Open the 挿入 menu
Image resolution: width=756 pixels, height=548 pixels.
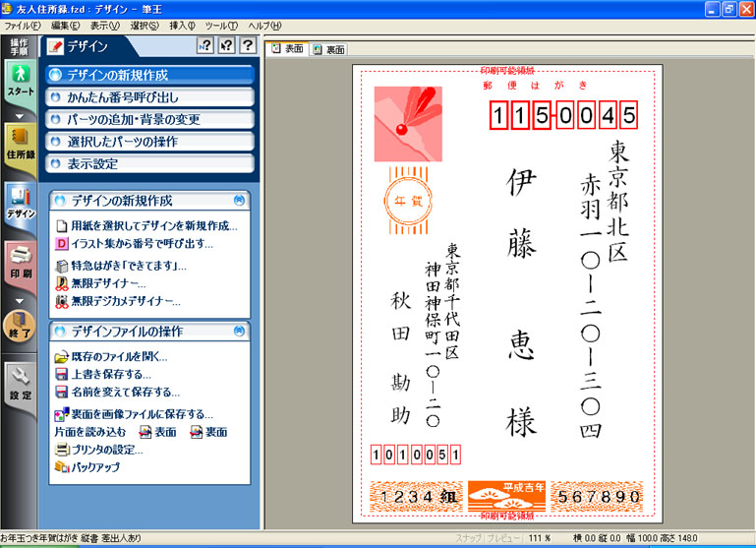point(182,25)
